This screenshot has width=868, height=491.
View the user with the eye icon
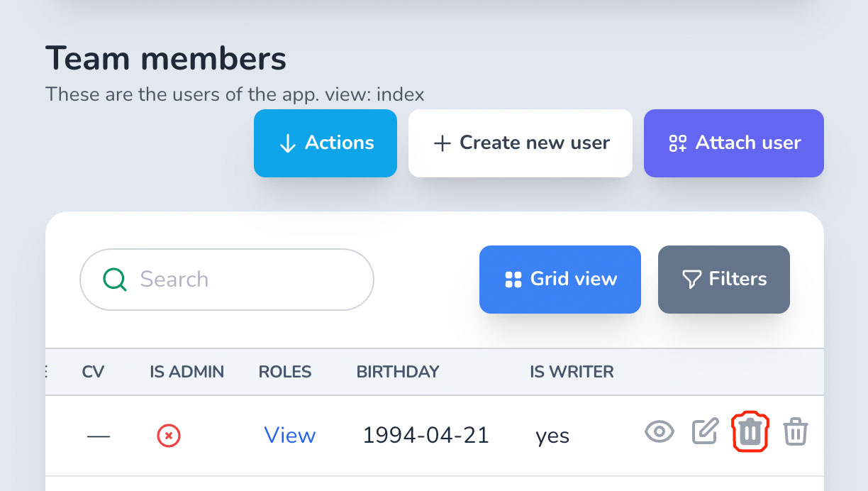click(660, 431)
